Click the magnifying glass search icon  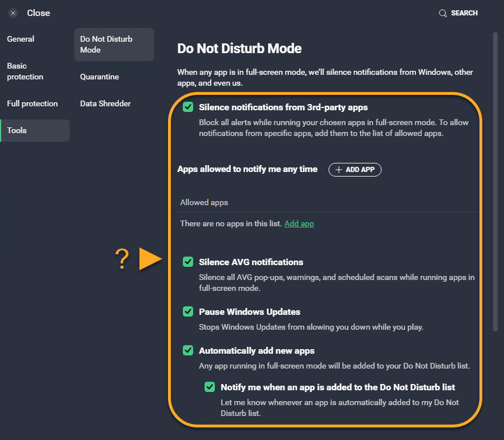[443, 13]
